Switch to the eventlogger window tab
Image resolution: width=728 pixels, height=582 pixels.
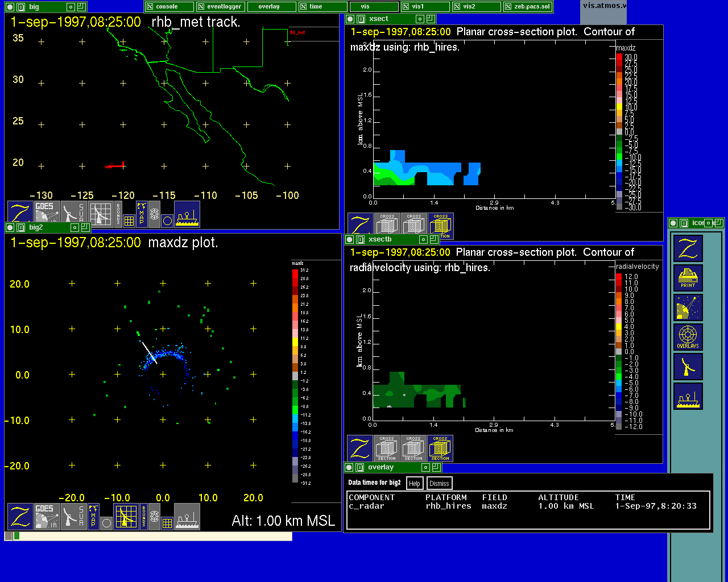point(221,7)
